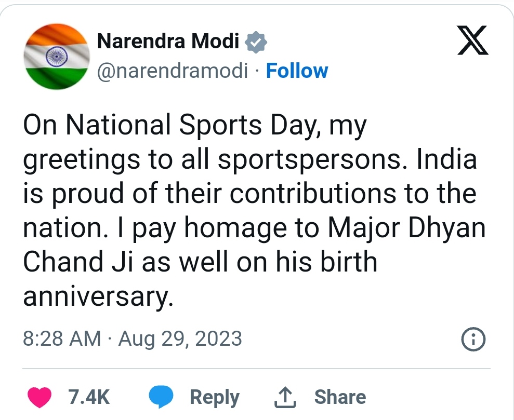Click the Reply label
514x420 pixels.
tap(214, 397)
